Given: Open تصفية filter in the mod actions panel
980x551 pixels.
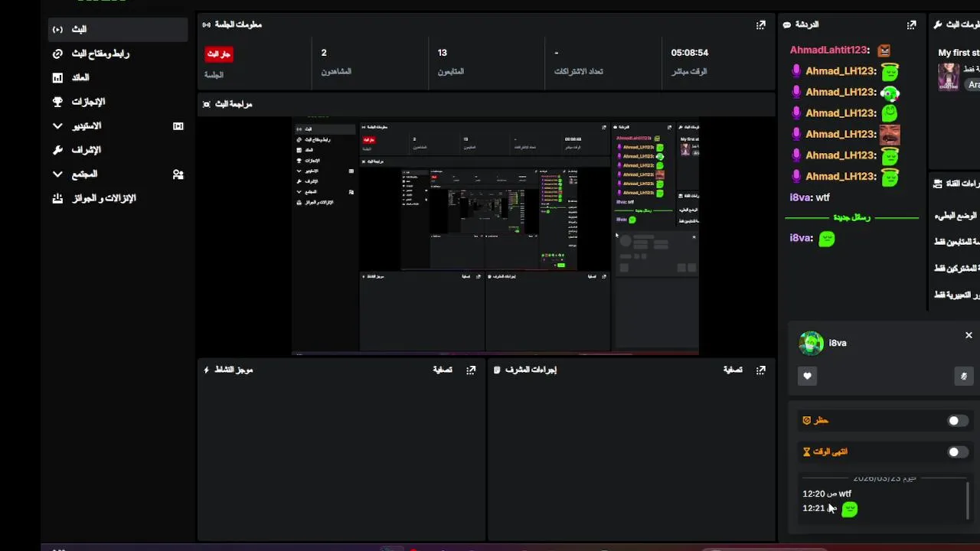Looking at the screenshot, I should click(x=733, y=370).
